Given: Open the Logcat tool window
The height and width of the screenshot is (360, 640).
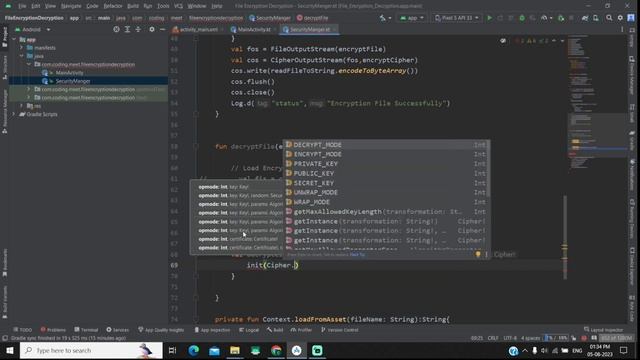Looking at the screenshot, I should (x=249, y=330).
